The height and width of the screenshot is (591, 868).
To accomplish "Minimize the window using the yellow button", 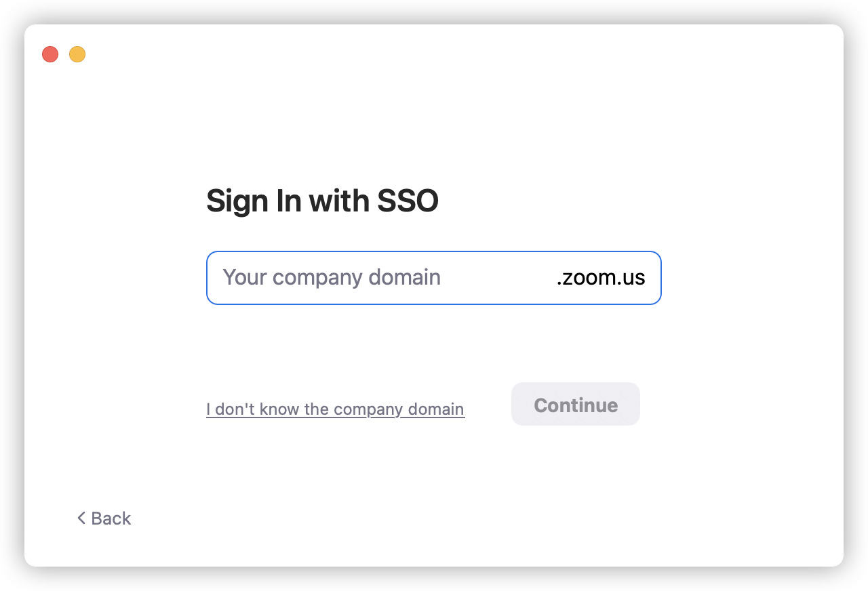I will click(x=77, y=54).
